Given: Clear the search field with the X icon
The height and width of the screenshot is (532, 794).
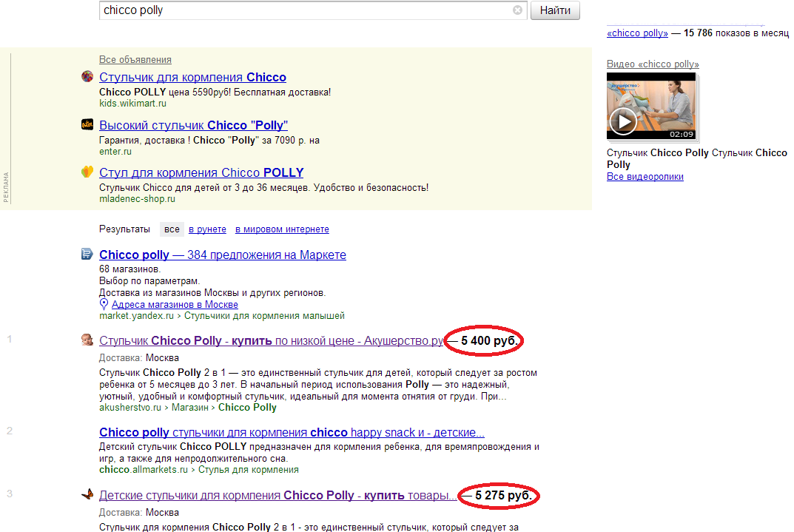Looking at the screenshot, I should pyautogui.click(x=517, y=10).
